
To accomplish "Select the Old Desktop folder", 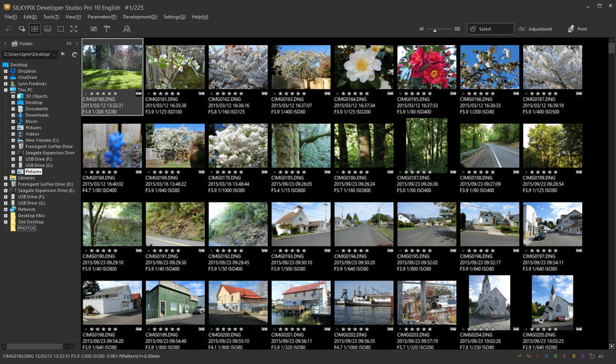I will tap(31, 222).
